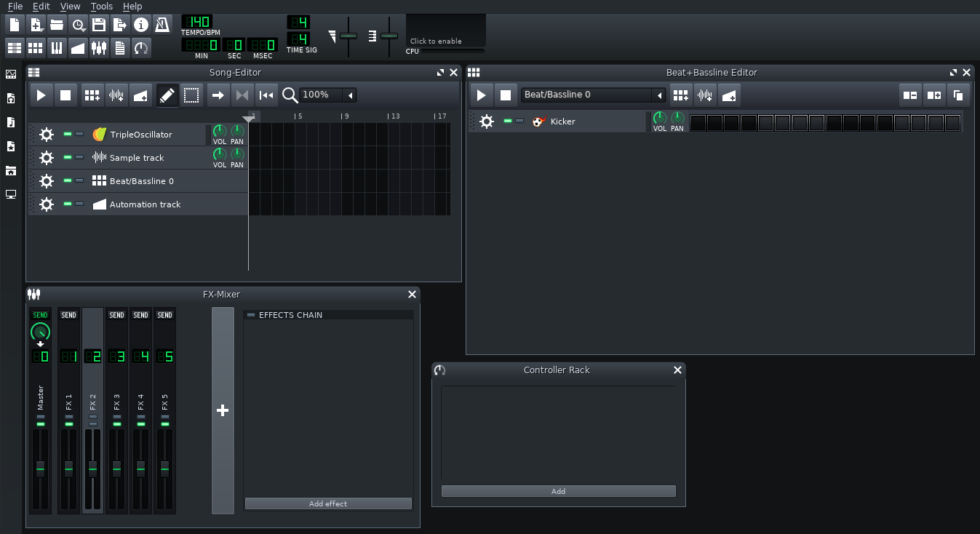Toggle the FX Mixer from the main toolbar
The image size is (980, 534).
pyautogui.click(x=99, y=48)
